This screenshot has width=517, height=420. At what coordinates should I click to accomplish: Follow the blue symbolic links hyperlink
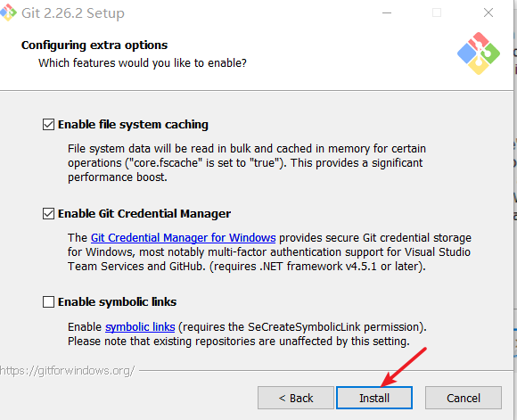tap(140, 327)
